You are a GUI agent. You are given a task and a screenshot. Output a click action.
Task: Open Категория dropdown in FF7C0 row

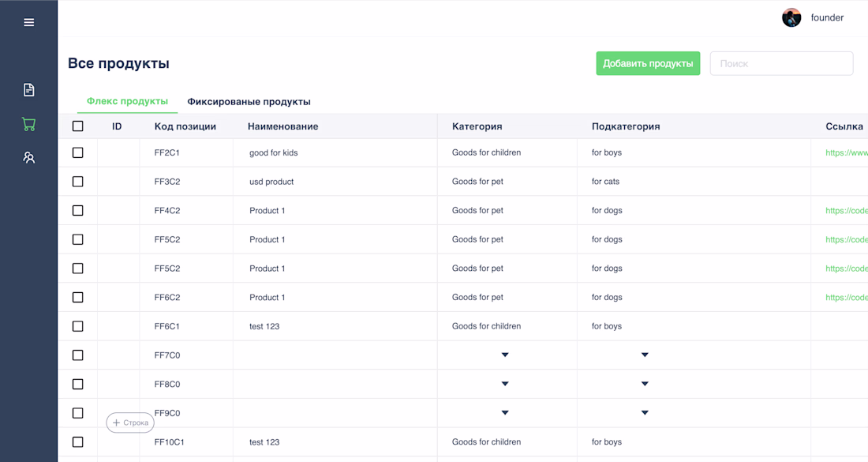click(x=505, y=355)
